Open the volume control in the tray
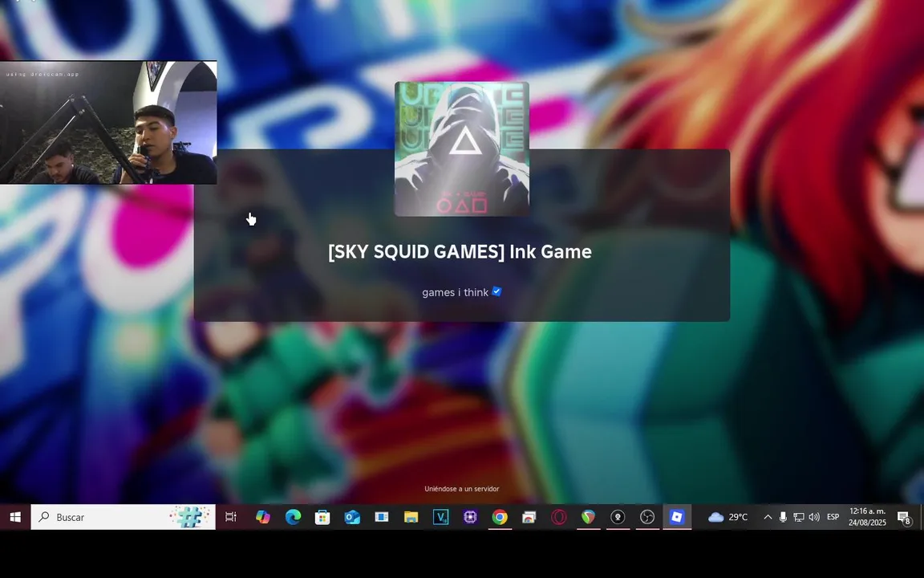 tap(814, 517)
